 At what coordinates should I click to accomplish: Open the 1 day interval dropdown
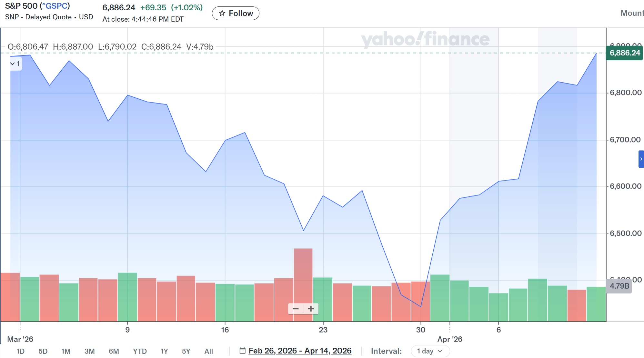click(430, 351)
